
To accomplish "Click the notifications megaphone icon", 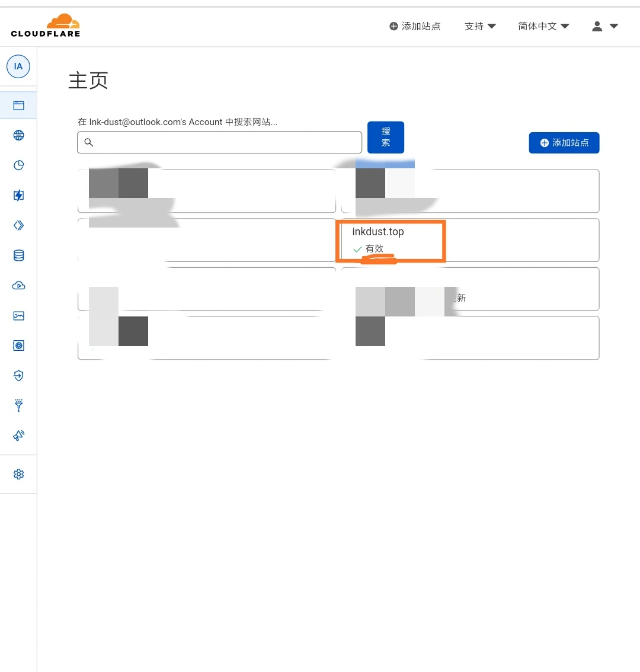I will pos(18,436).
